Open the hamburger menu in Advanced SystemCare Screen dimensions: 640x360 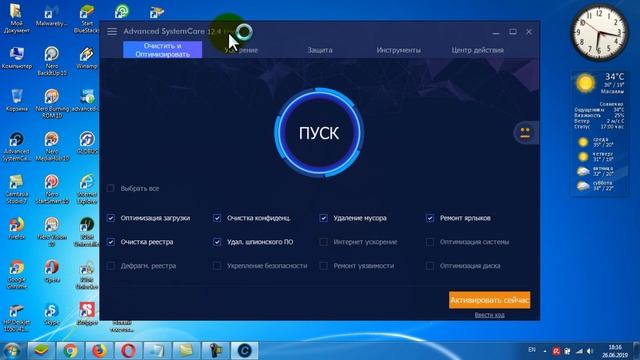tap(112, 31)
